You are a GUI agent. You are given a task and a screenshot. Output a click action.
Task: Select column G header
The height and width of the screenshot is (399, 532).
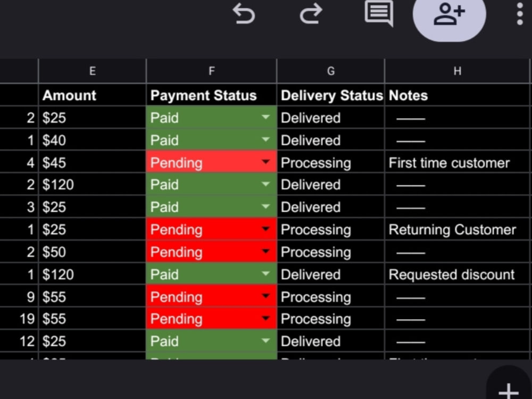tap(331, 71)
